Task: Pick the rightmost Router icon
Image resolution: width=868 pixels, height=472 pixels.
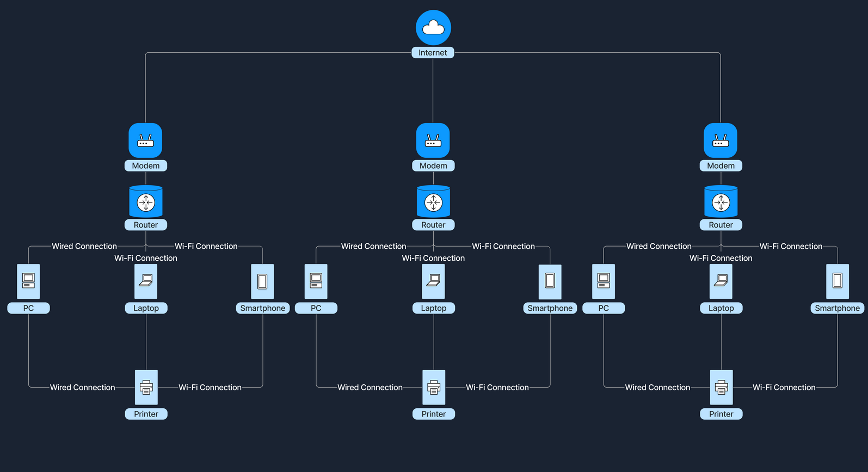Action: point(721,202)
